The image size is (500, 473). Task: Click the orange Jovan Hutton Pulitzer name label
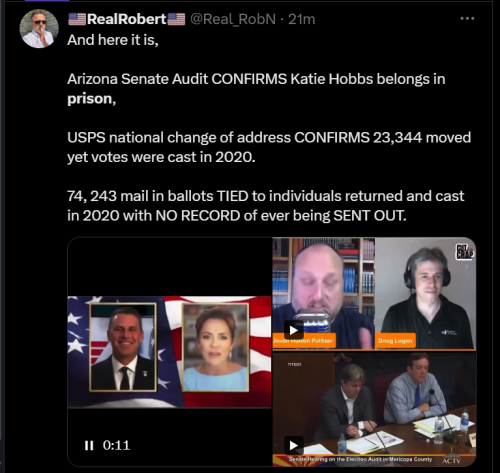304,341
